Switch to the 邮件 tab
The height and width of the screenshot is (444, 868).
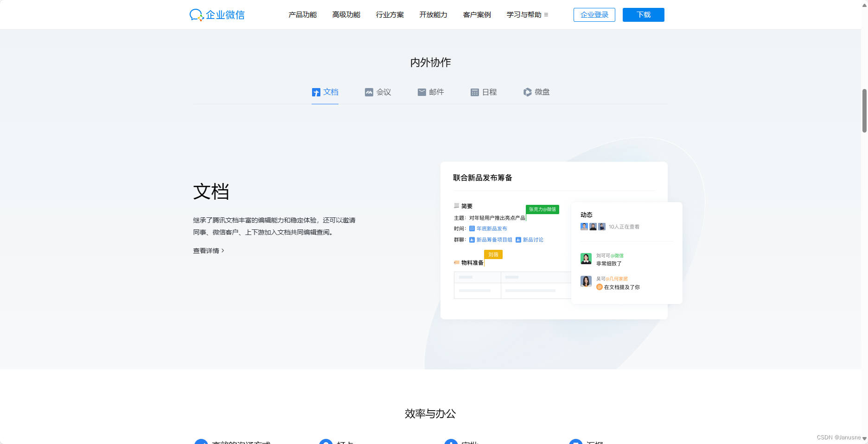click(431, 92)
